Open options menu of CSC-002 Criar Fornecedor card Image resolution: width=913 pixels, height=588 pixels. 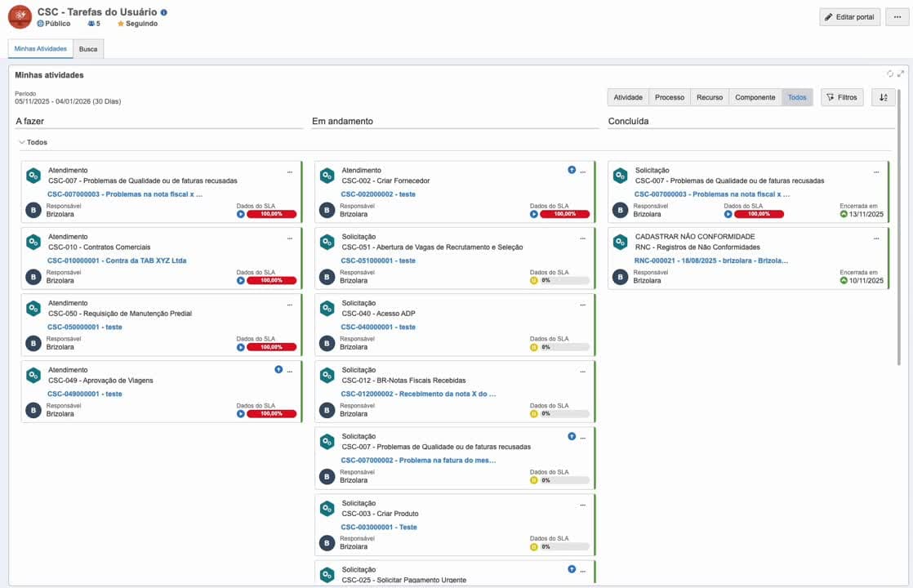pyautogui.click(x=583, y=172)
